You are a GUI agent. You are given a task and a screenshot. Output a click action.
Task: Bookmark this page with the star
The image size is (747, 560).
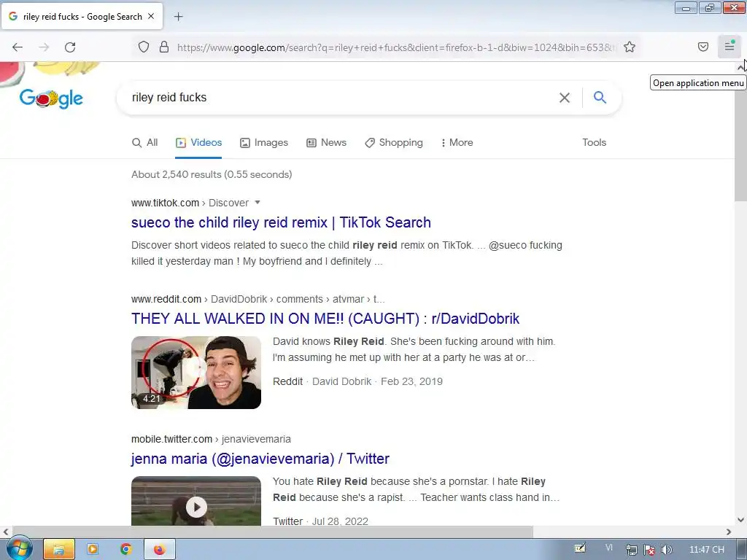pos(630,47)
